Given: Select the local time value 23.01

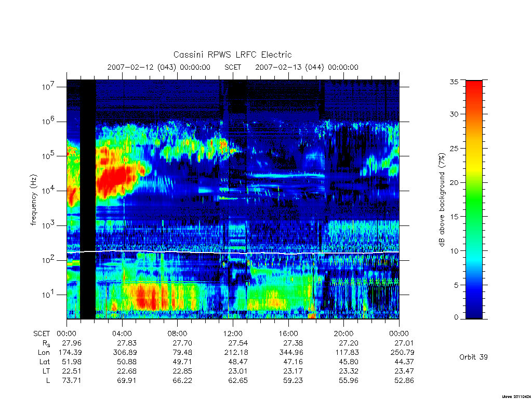Looking at the screenshot, I should coord(238,371).
